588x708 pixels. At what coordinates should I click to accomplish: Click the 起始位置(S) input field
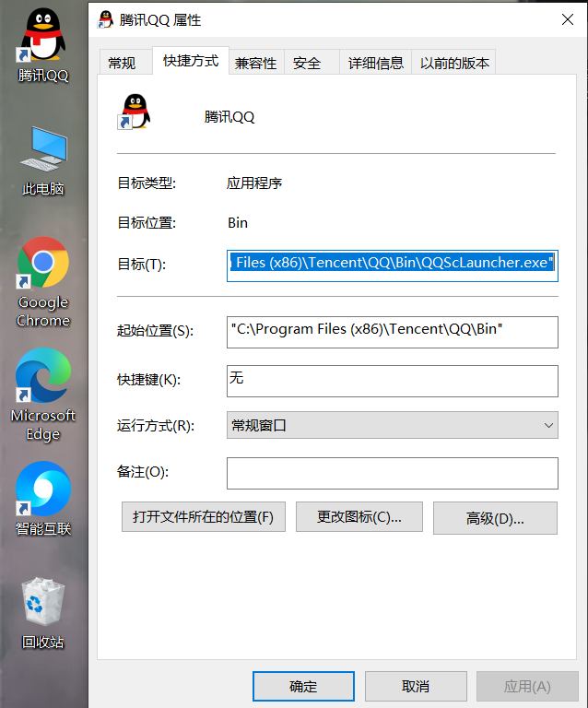click(392, 332)
